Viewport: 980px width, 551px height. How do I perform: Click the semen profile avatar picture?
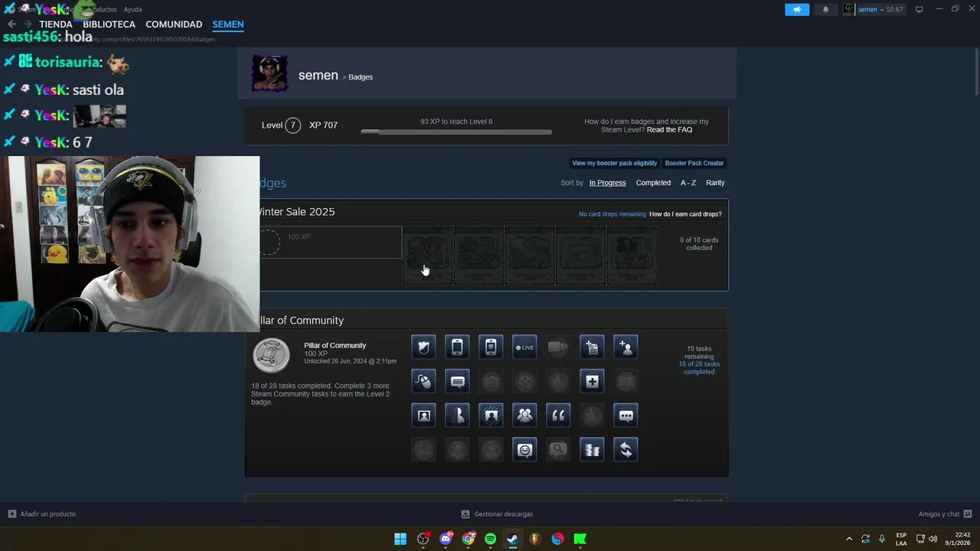[x=270, y=73]
